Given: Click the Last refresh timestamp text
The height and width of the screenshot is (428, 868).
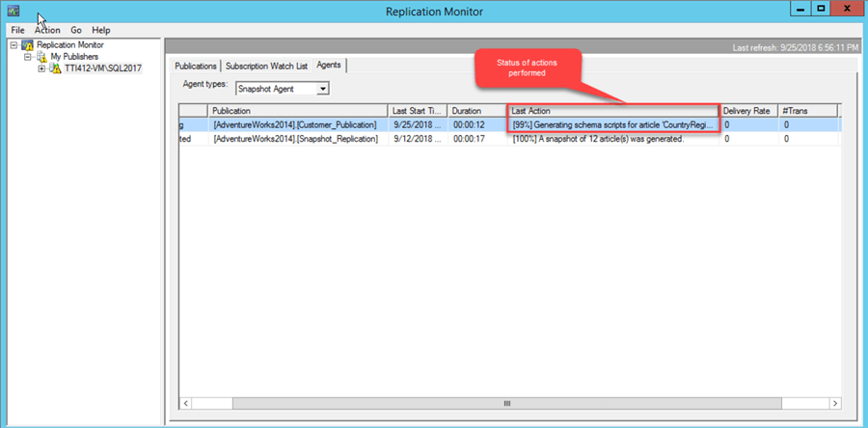Looking at the screenshot, I should (796, 48).
